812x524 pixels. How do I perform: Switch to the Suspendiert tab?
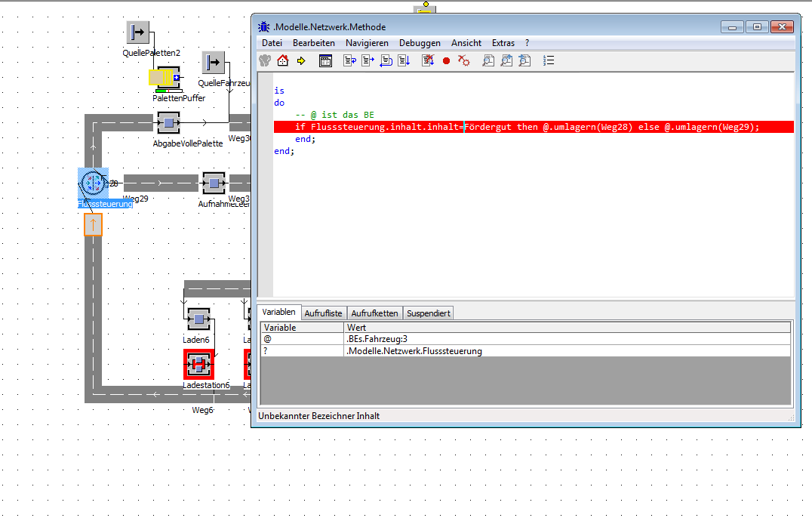click(429, 313)
